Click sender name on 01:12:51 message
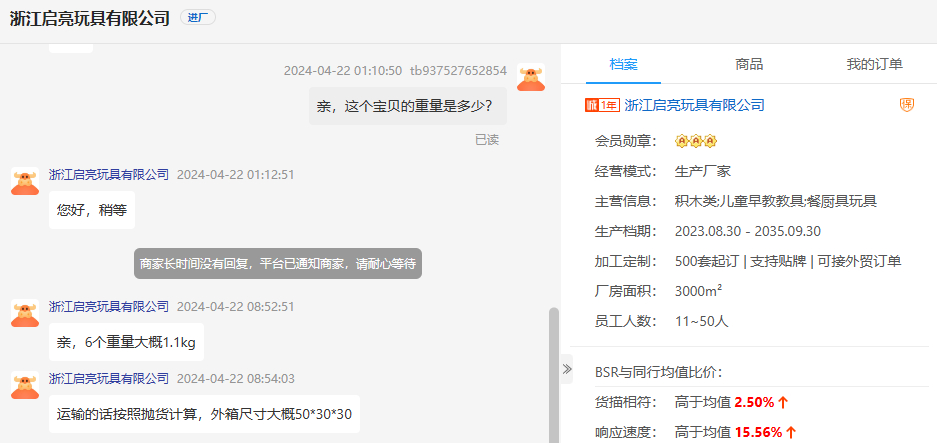Image resolution: width=937 pixels, height=443 pixels. pos(109,175)
